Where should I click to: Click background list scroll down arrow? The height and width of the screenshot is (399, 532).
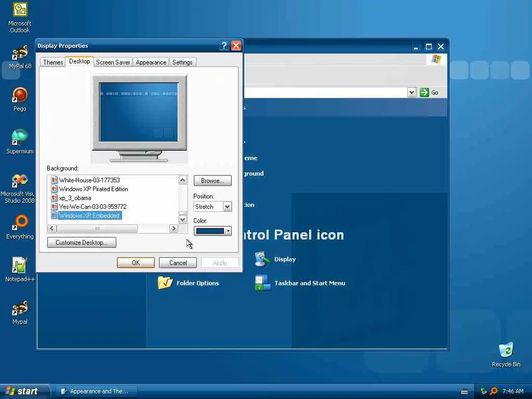182,220
